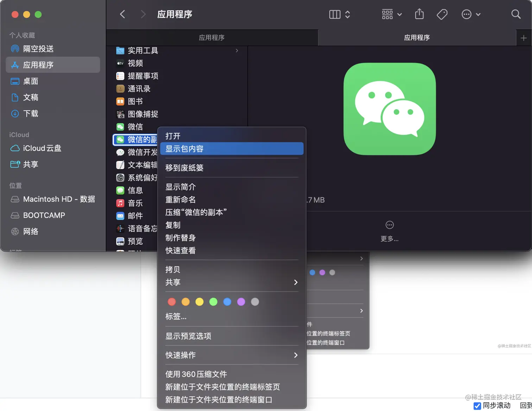Select the 信息 app
The image size is (532, 411).
pyautogui.click(x=135, y=191)
